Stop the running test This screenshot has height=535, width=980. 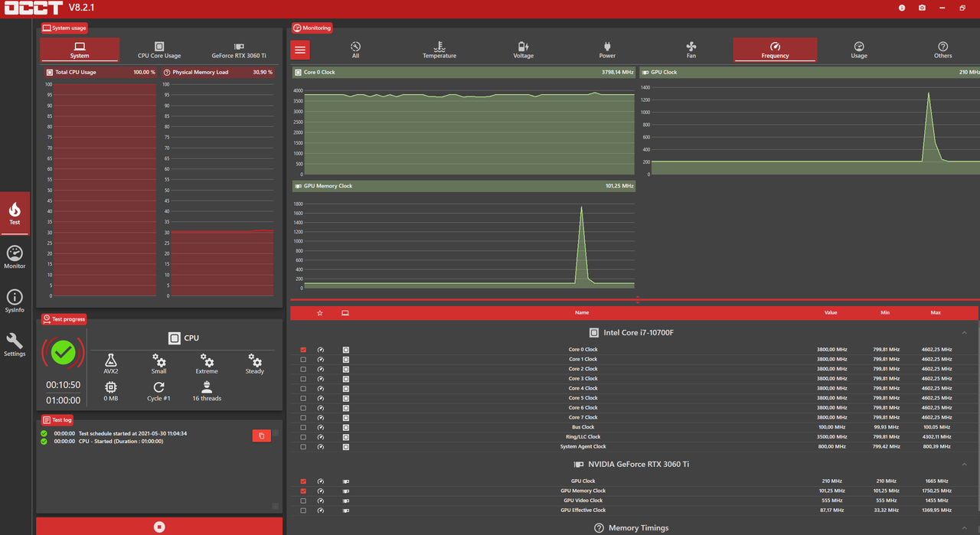pyautogui.click(x=159, y=527)
